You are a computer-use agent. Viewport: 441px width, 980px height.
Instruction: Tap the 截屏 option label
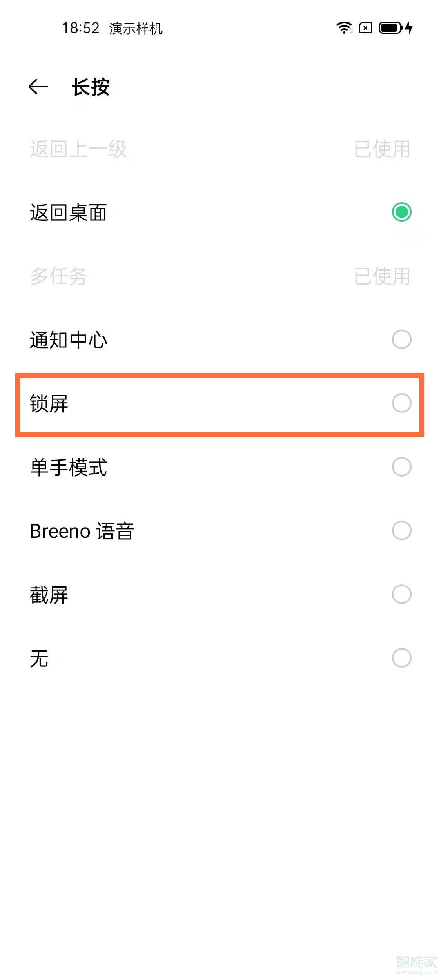click(49, 595)
